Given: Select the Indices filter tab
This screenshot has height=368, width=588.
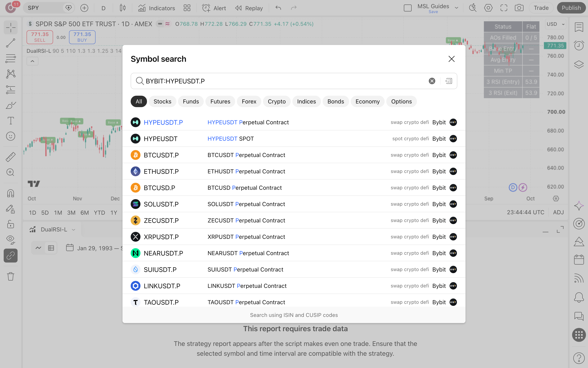Looking at the screenshot, I should coord(306,101).
